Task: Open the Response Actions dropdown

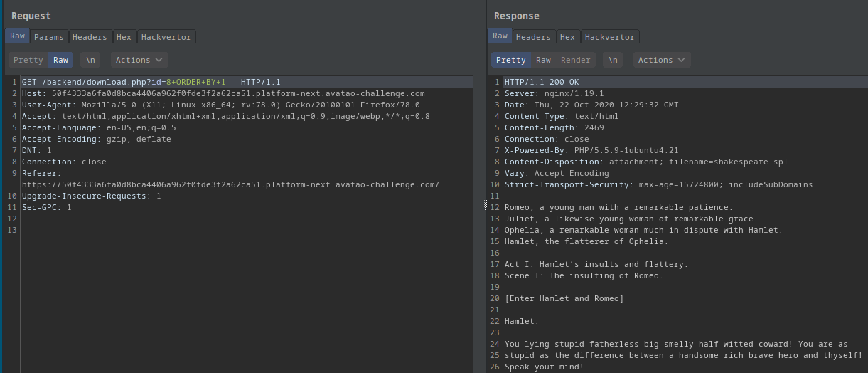Action: click(x=662, y=60)
